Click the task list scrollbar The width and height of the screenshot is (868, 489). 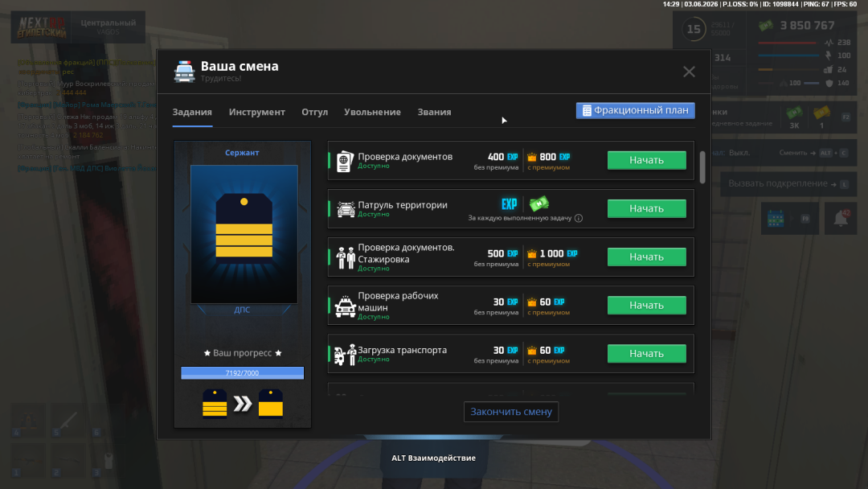point(702,166)
